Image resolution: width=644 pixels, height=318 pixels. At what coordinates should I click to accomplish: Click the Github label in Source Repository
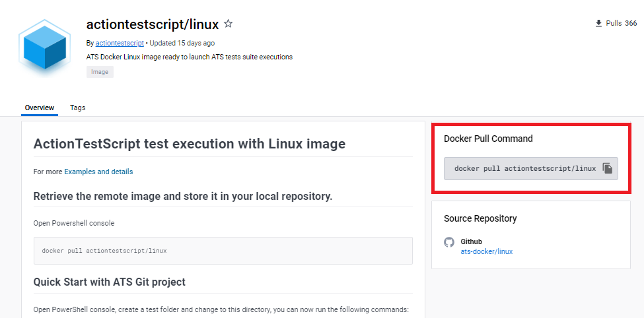coord(471,241)
